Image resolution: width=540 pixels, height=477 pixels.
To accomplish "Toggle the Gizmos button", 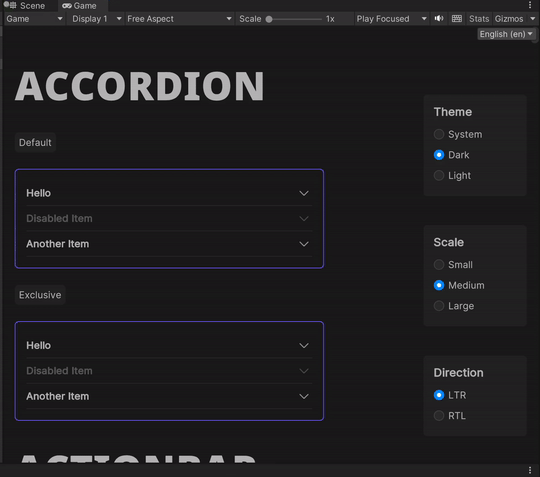I will click(509, 19).
